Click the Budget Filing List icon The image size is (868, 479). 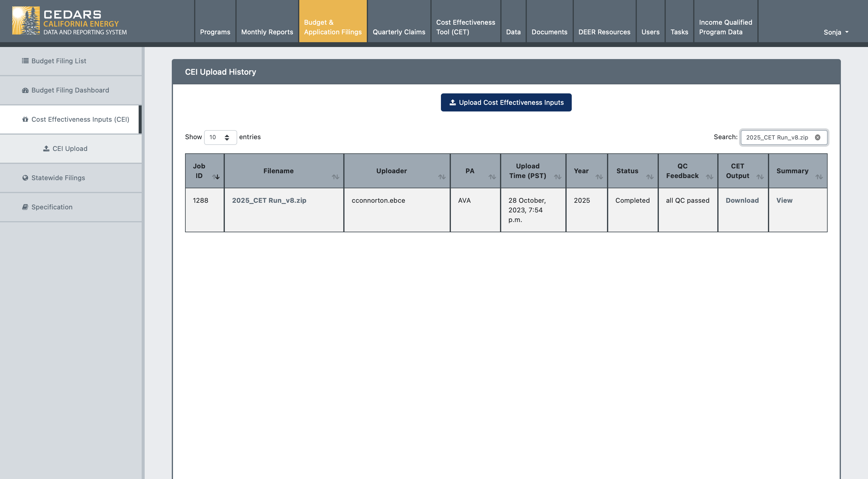coord(25,61)
